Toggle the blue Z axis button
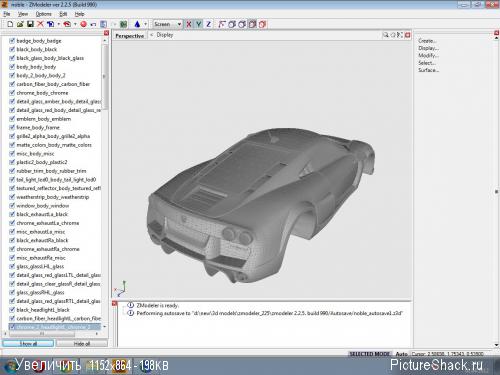 point(209,24)
